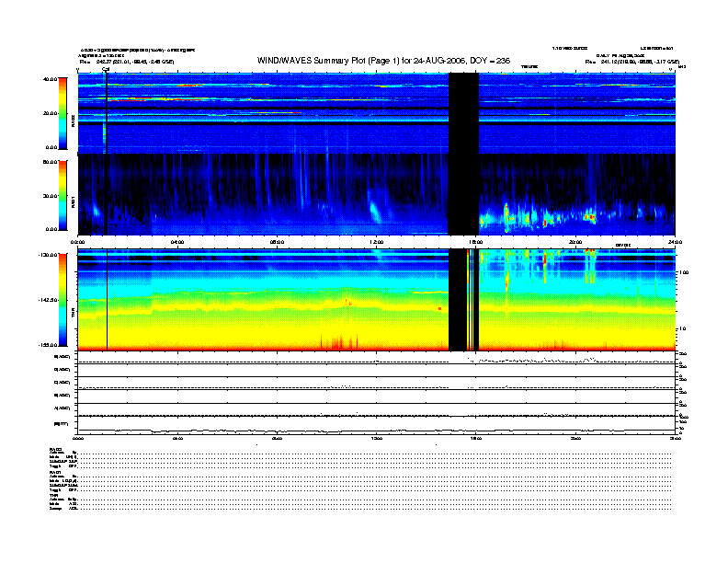
Task: Click the Rev orbit text at top left
Action: point(127,62)
